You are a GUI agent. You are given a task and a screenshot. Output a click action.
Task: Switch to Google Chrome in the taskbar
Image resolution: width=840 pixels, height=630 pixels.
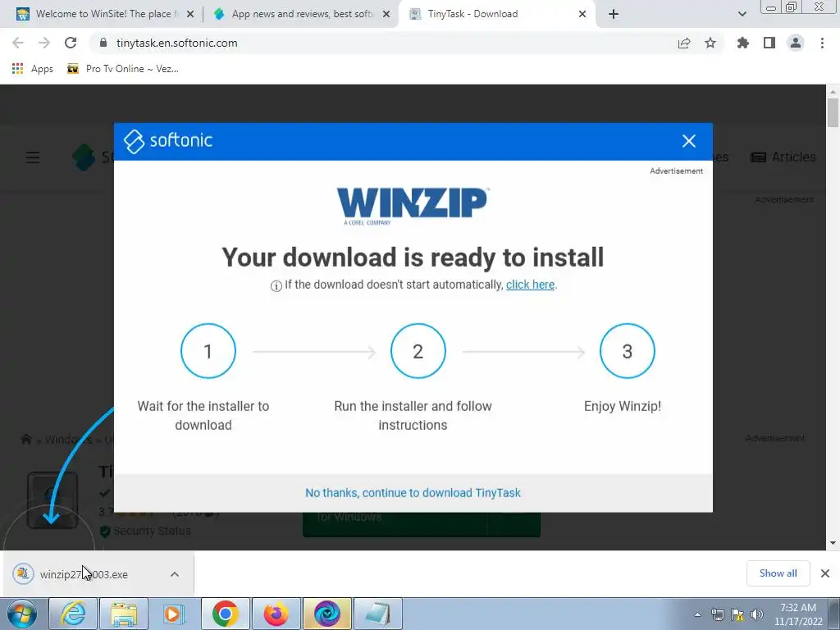click(225, 614)
